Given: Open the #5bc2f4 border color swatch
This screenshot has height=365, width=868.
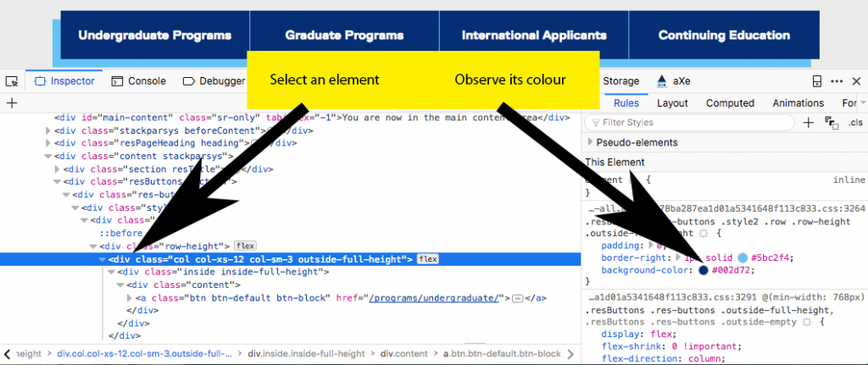Looking at the screenshot, I should [743, 257].
